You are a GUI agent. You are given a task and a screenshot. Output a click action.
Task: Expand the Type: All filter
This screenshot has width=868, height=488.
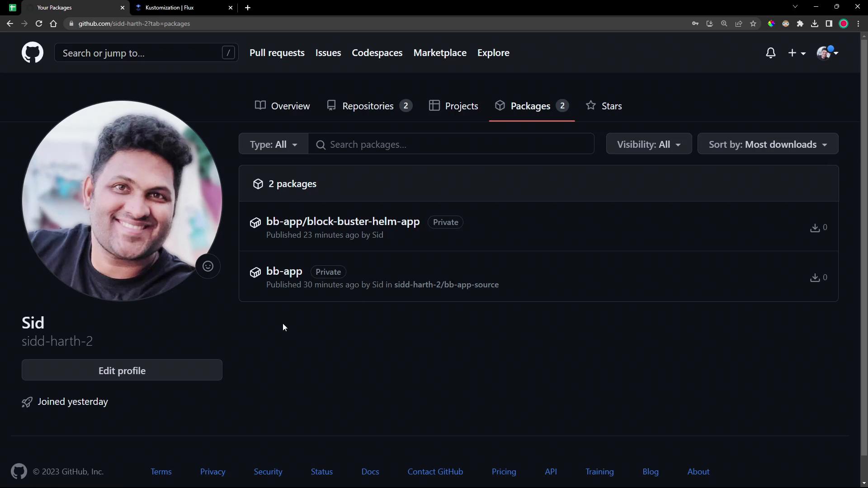[274, 144]
